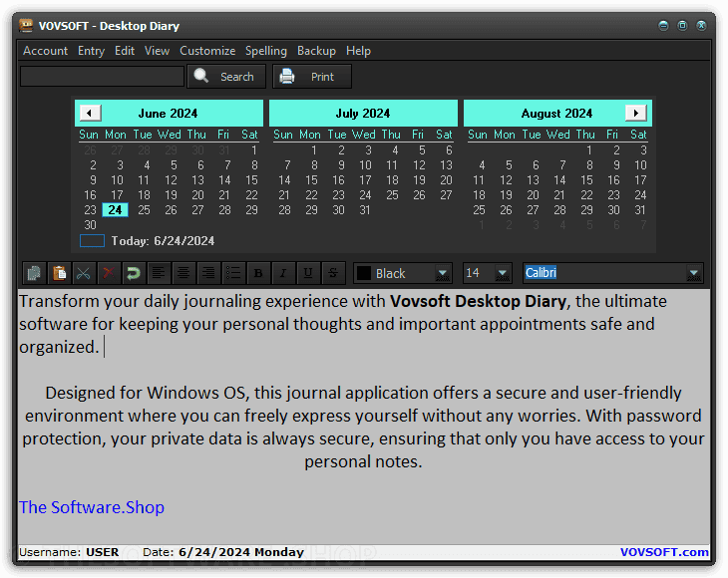Click the 'Designed for Windows OS' paragraph
Image resolution: width=728 pixels, height=578 pixels.
point(364,427)
